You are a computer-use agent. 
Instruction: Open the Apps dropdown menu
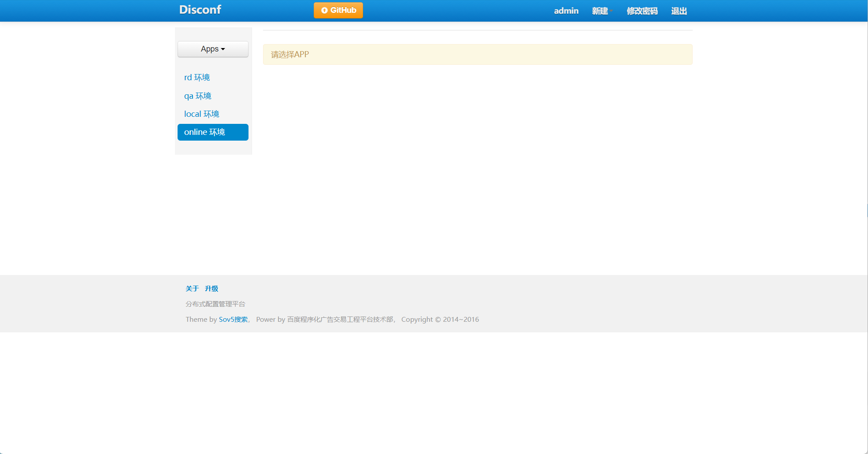click(213, 49)
